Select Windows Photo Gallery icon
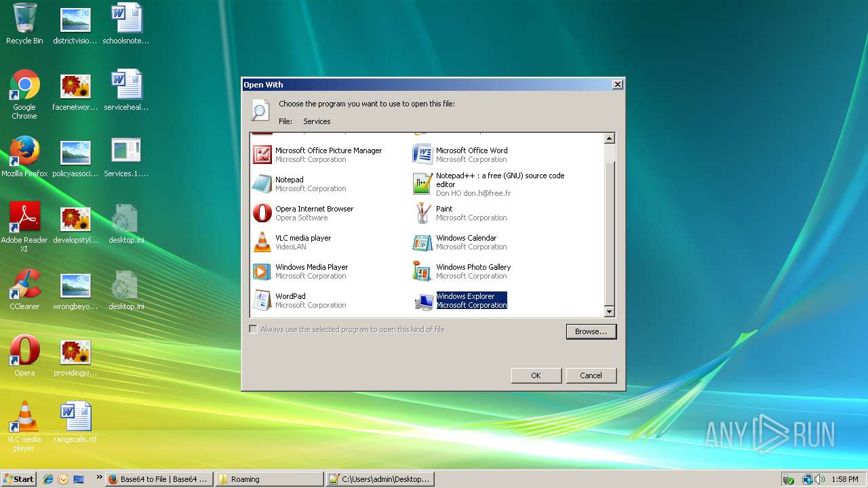 click(422, 271)
